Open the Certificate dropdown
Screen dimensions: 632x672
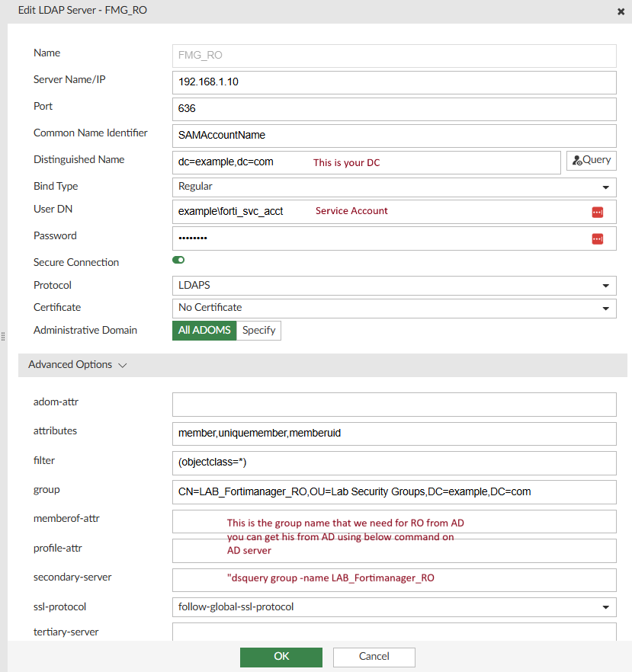[x=394, y=308]
